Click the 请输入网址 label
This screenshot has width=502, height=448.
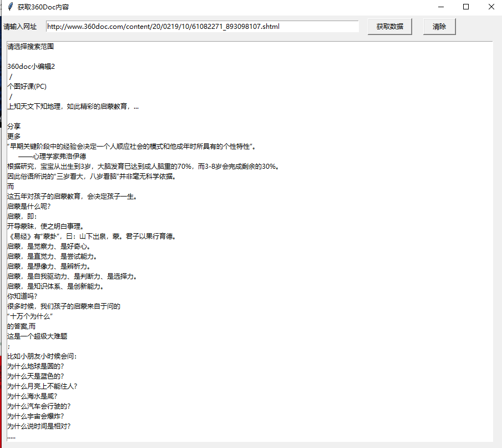(x=19, y=26)
